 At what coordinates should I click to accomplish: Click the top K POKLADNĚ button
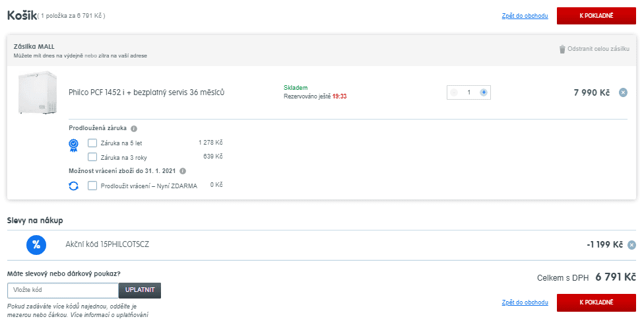click(x=596, y=16)
